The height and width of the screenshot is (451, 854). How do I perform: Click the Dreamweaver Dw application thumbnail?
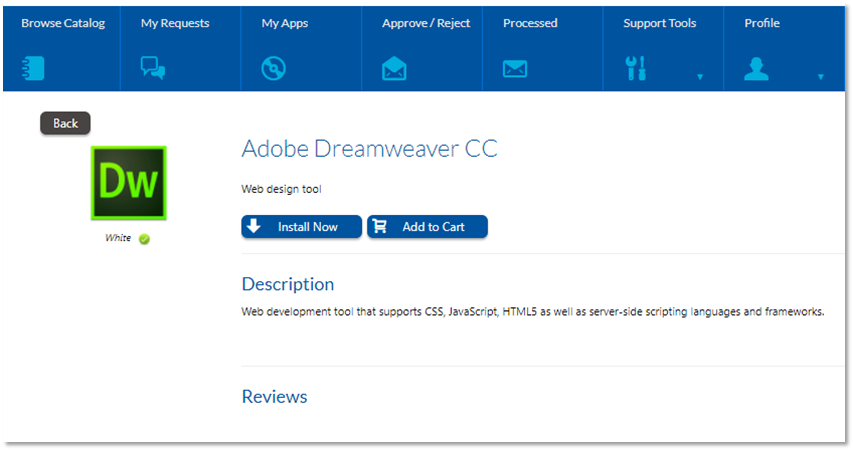pyautogui.click(x=129, y=183)
